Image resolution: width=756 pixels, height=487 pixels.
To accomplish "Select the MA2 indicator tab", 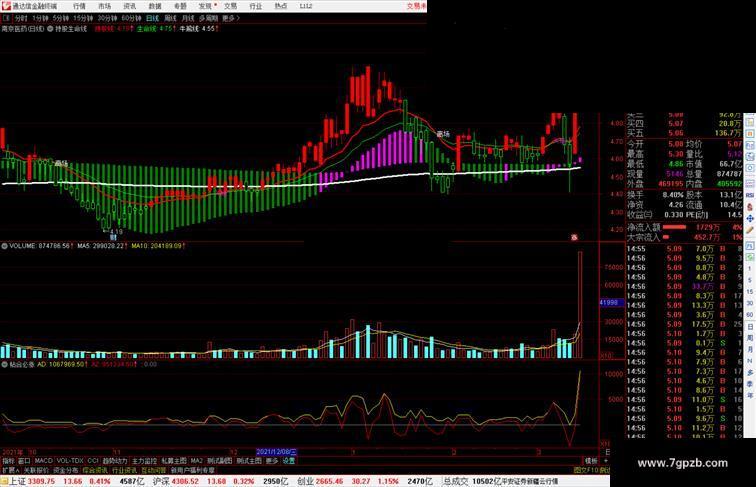I will point(196,461).
